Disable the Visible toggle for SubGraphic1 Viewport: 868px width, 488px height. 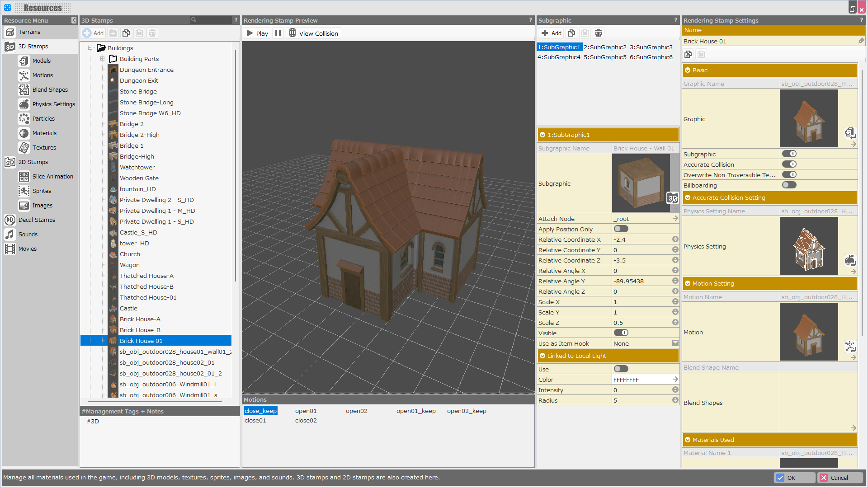621,333
